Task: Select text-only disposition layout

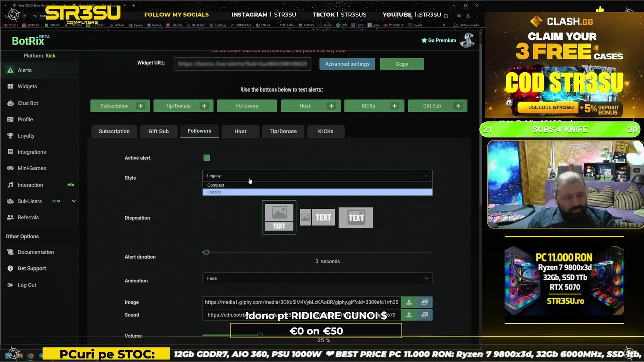Action: pos(356,218)
